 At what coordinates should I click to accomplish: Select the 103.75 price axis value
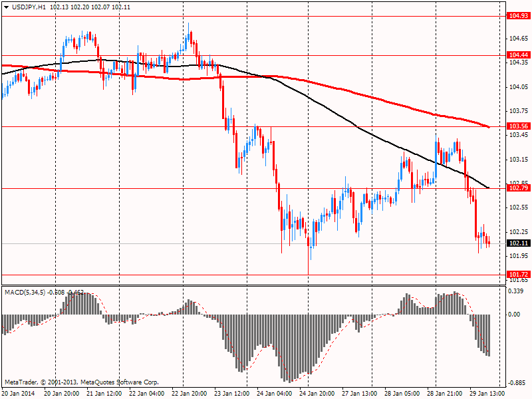click(x=519, y=110)
